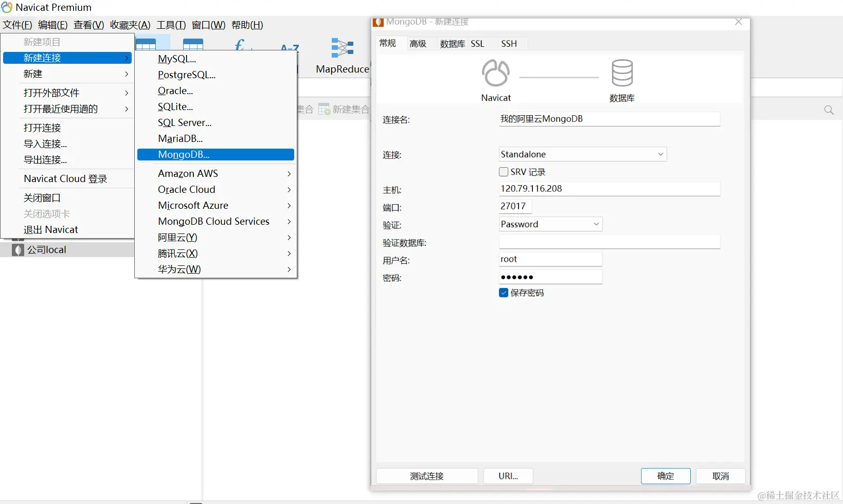Image resolution: width=843 pixels, height=504 pixels.
Task: Click the MongoDB dialog title bar icon
Action: 379,22
